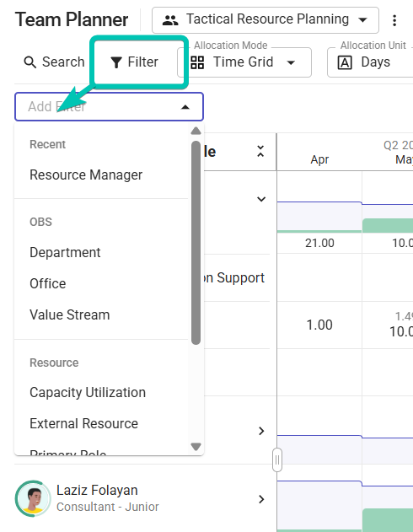
Task: Click the Time Grid icon
Action: point(197,62)
